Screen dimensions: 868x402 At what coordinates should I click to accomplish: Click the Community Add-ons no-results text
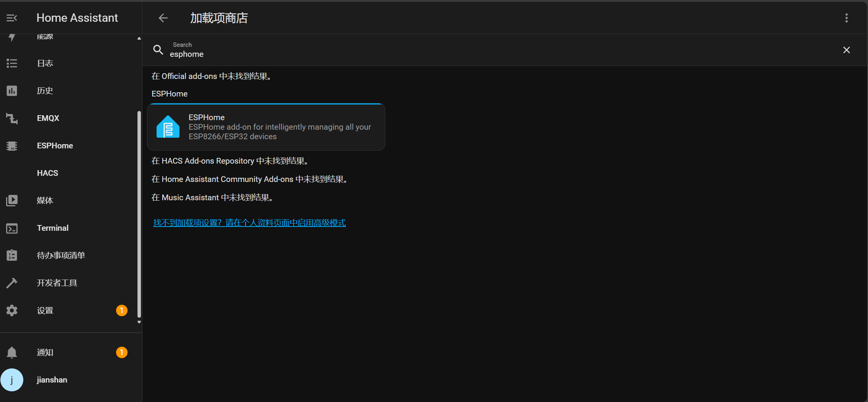250,179
